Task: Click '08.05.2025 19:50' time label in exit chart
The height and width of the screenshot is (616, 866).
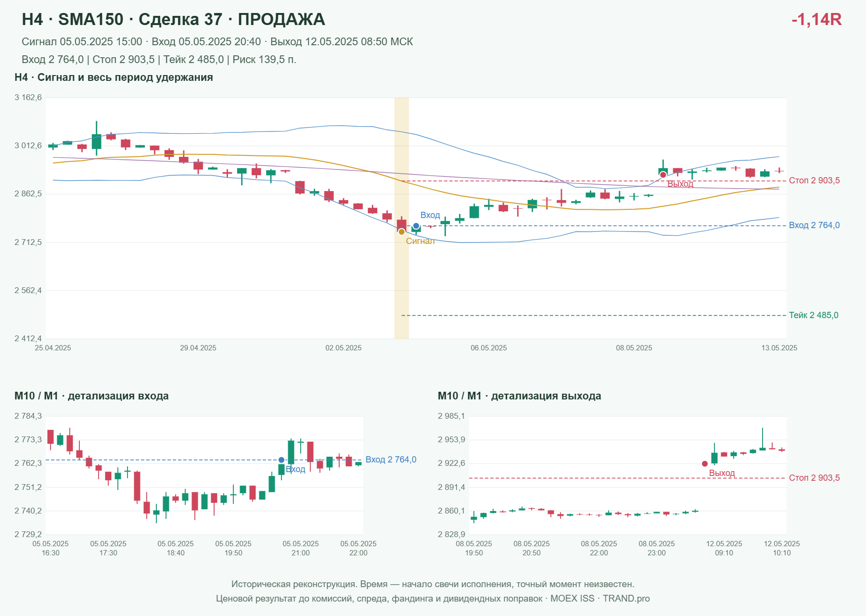Action: [474, 548]
